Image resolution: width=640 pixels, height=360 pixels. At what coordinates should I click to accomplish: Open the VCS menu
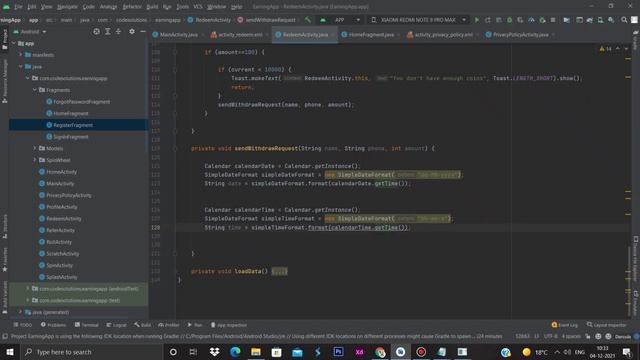click(x=198, y=7)
